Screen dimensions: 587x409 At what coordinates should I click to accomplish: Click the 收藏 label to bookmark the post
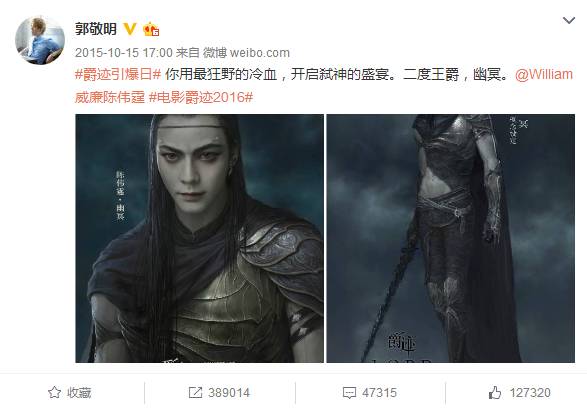coord(79,393)
